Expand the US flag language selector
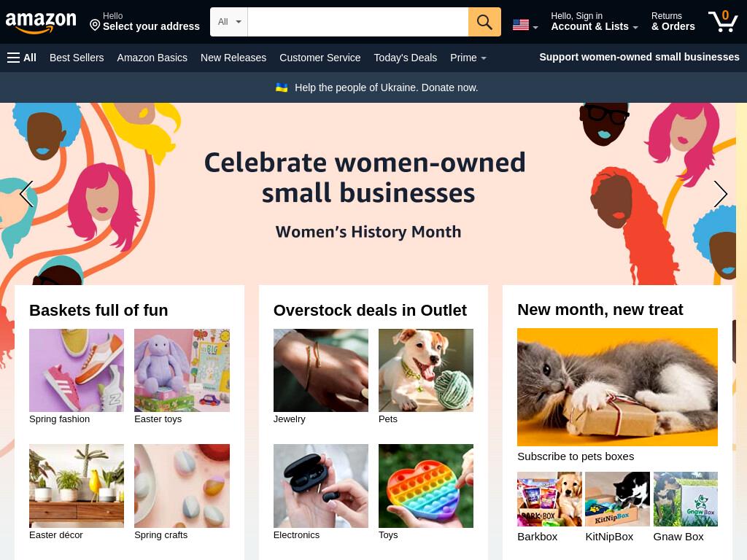This screenshot has width=747, height=560. pyautogui.click(x=525, y=25)
